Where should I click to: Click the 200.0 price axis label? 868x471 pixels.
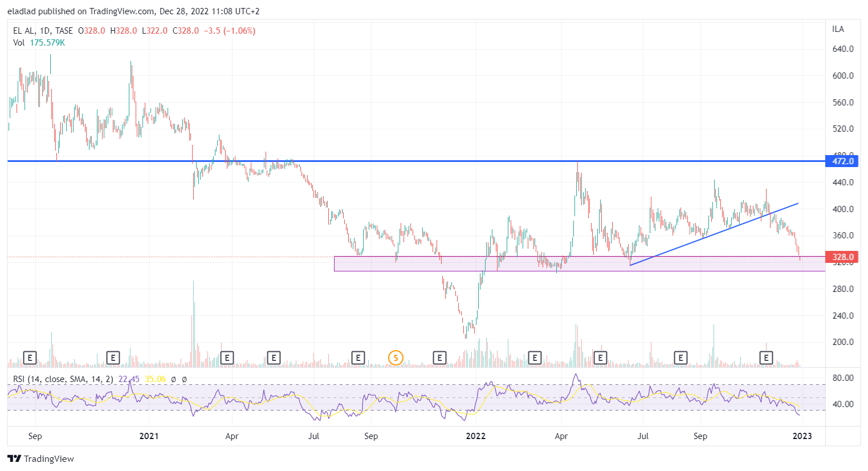coord(843,342)
